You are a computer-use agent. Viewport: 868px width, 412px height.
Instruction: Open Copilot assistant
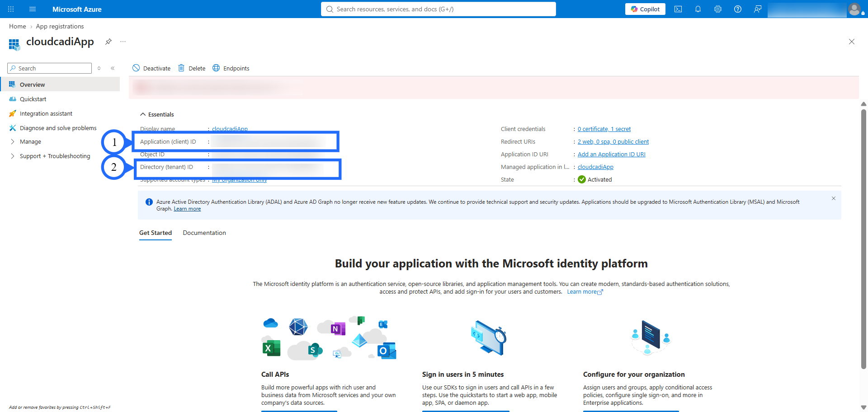pyautogui.click(x=645, y=9)
